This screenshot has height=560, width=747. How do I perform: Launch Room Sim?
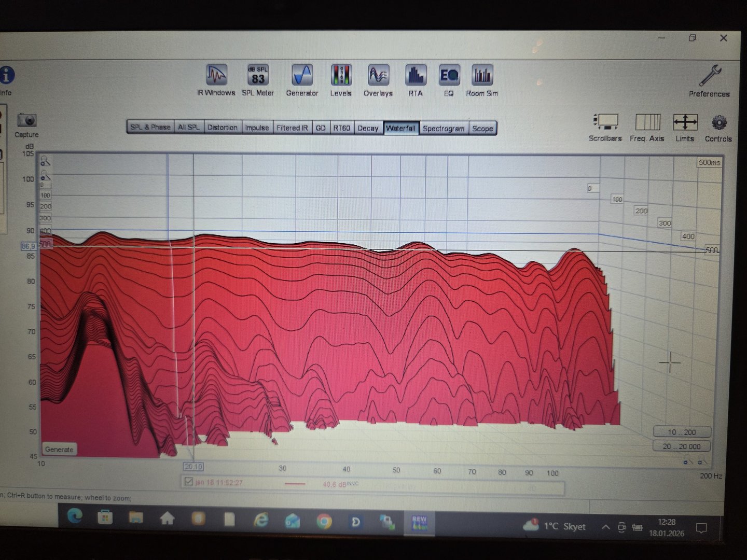[x=482, y=80]
